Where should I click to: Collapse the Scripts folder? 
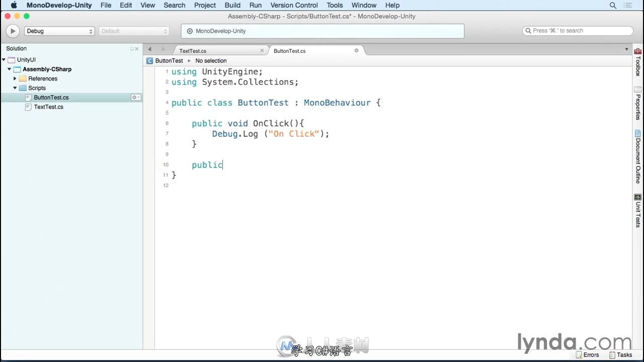(x=15, y=88)
